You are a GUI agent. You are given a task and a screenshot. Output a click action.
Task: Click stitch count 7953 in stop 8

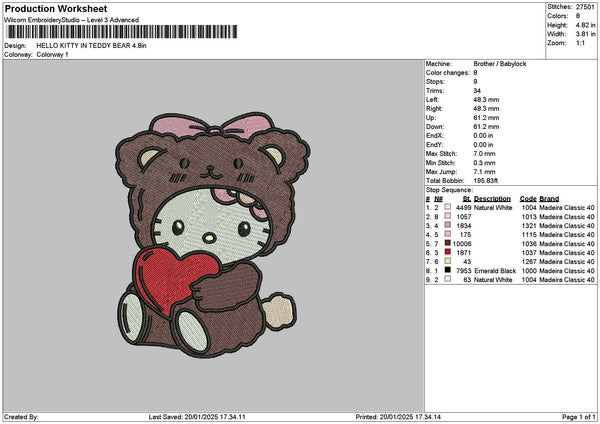pos(464,271)
